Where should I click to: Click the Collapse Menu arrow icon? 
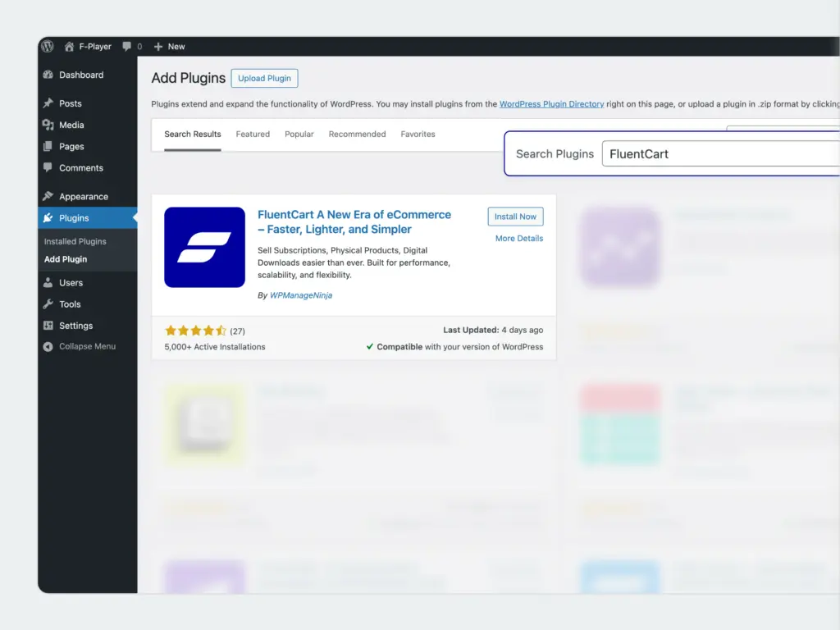48,347
